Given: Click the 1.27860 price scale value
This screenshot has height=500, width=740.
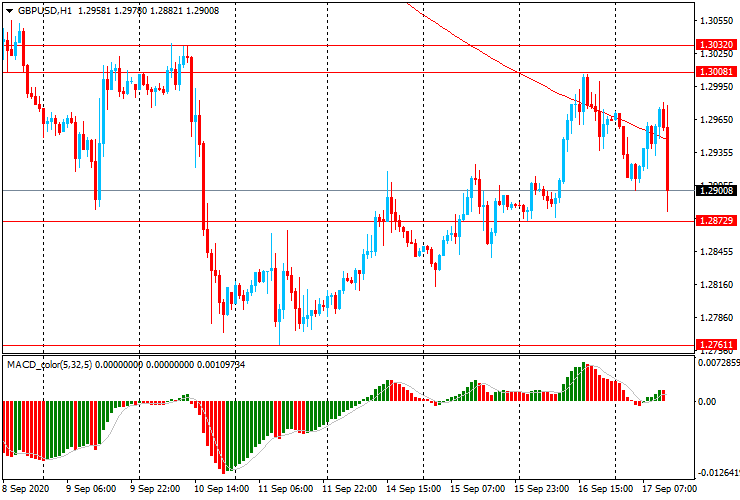Looking at the screenshot, I should pyautogui.click(x=717, y=318).
